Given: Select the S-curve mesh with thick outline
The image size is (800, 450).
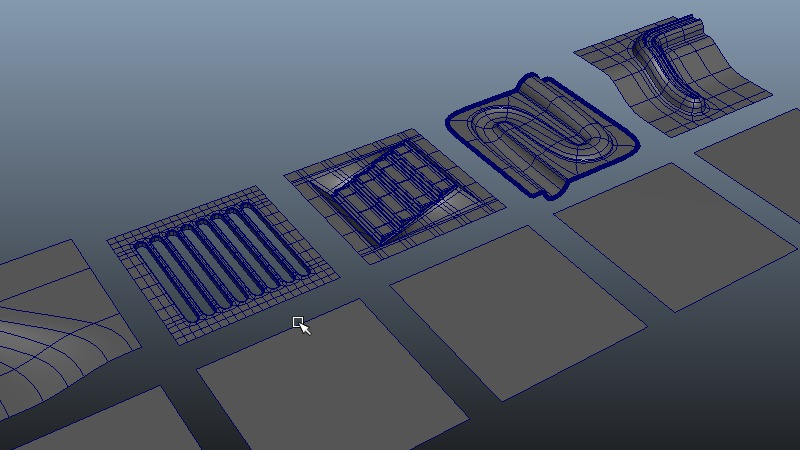Looking at the screenshot, I should 540,135.
